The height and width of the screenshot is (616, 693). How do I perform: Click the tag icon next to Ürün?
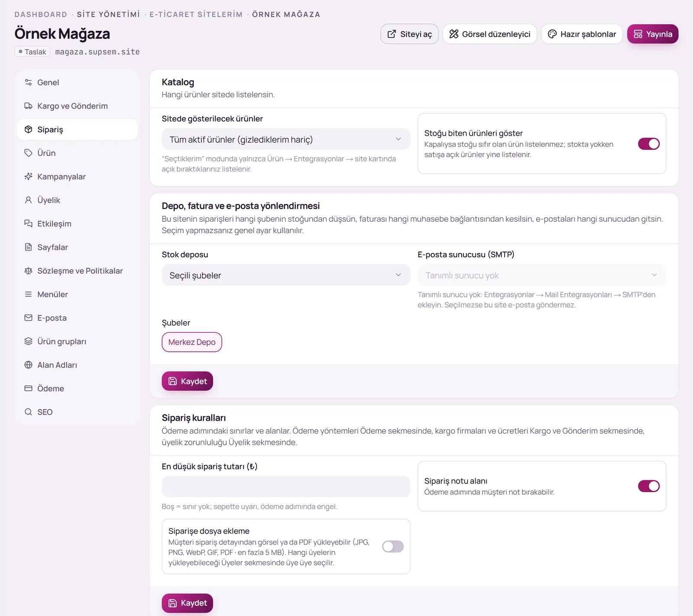coord(28,153)
